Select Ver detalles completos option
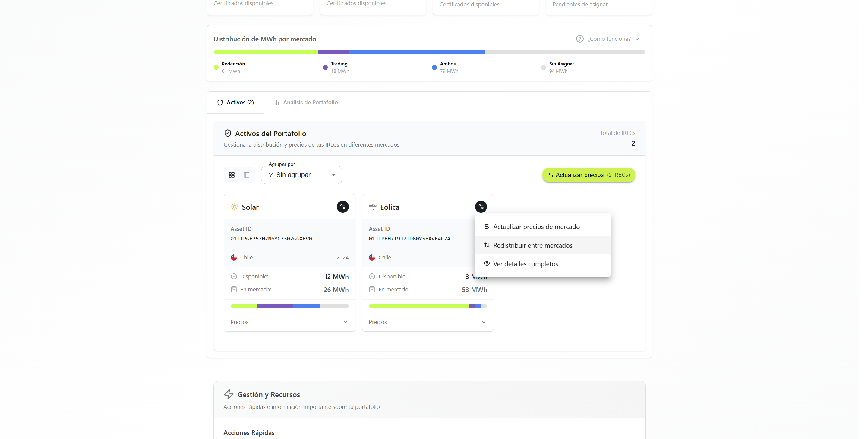Viewport: 868px width, 439px height. 525,264
